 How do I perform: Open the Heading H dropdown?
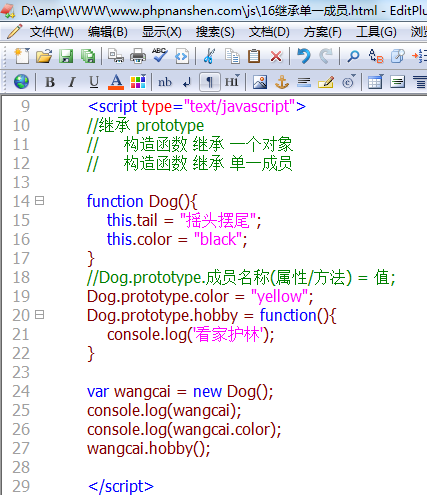pos(232,82)
